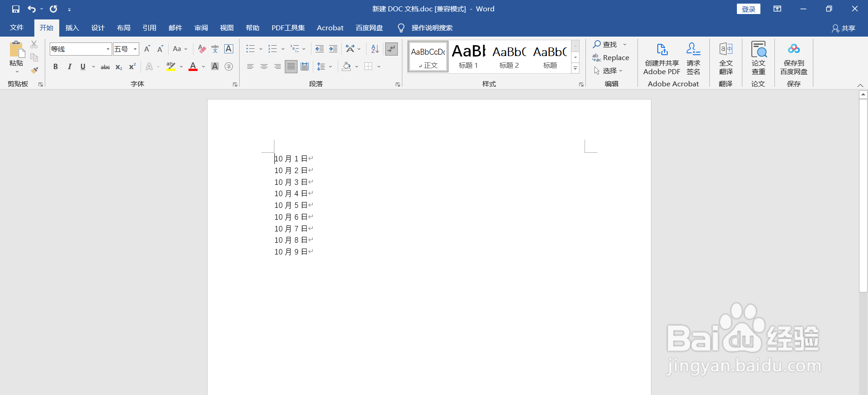
Task: Toggle justified alignment
Action: 291,67
